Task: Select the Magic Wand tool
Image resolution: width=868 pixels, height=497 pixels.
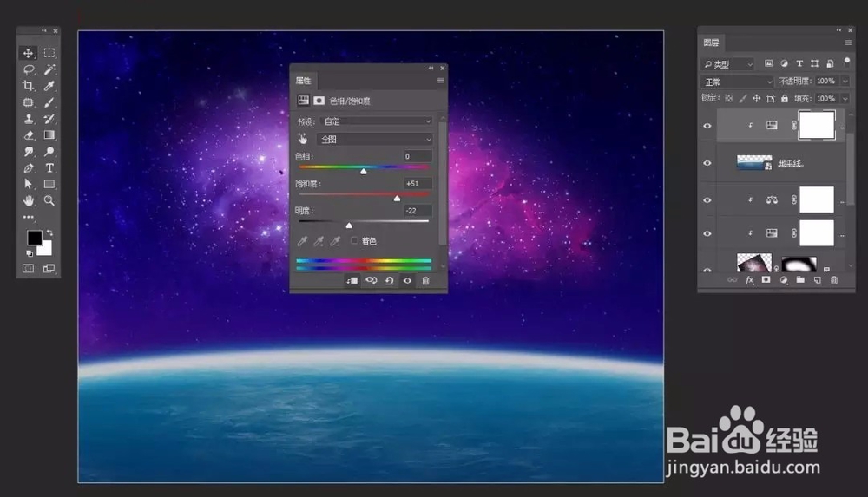Action: tap(49, 69)
